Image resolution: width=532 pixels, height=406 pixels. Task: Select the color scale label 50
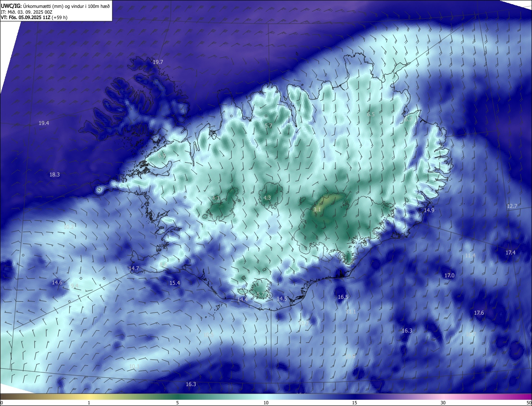pyautogui.click(x=528, y=403)
